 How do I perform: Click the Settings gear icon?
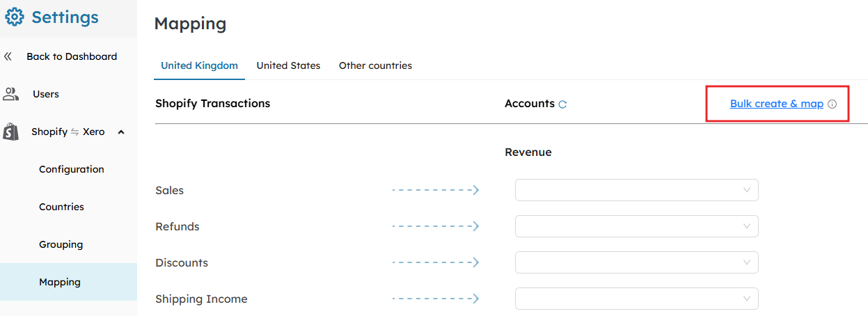(15, 17)
